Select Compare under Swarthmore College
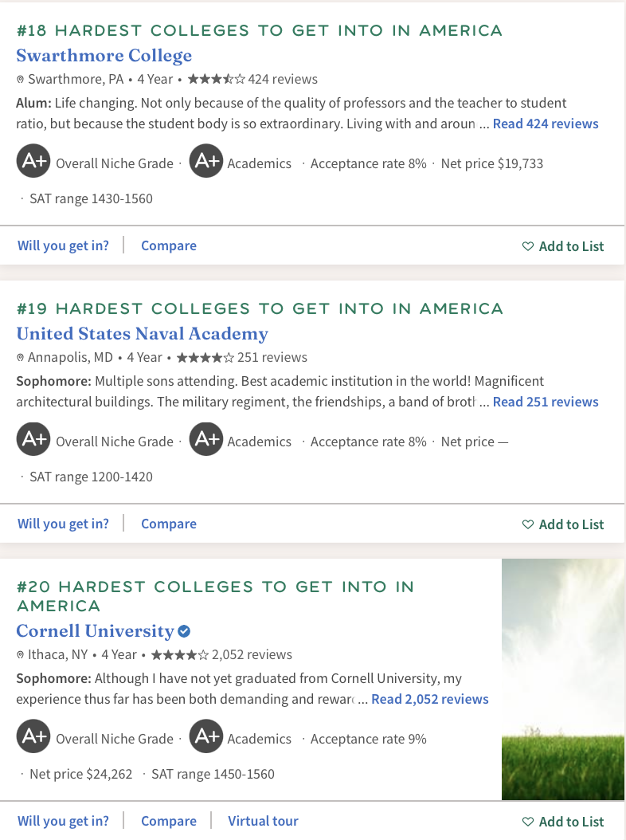This screenshot has height=840, width=626. (x=169, y=245)
